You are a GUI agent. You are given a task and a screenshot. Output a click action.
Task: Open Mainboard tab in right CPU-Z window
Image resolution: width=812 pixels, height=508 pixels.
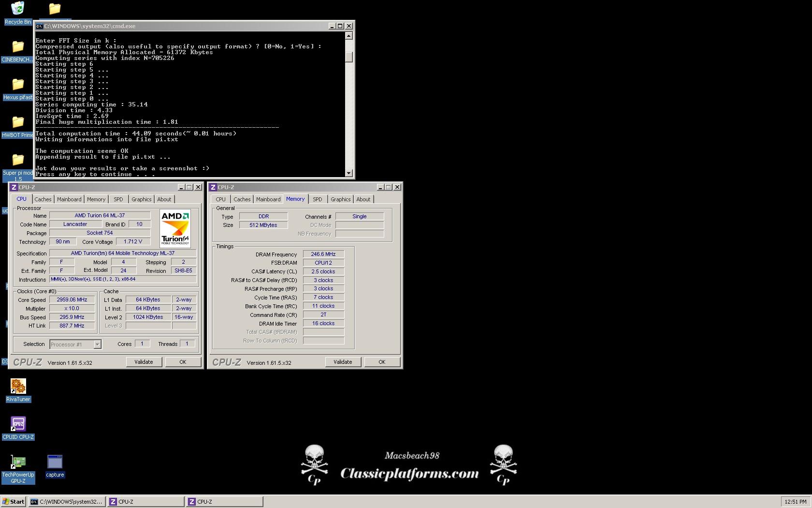click(268, 199)
